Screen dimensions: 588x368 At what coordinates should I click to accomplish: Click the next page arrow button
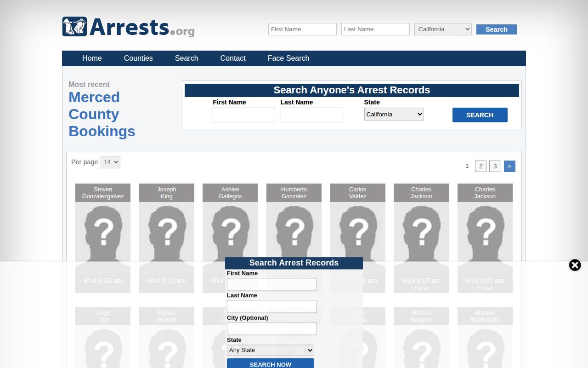510,166
